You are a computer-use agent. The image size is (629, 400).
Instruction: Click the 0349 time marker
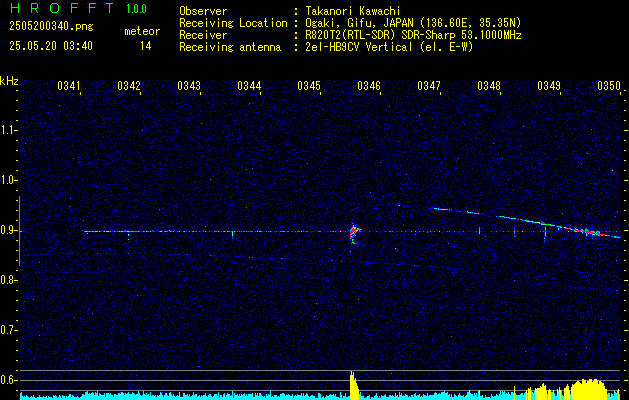pos(549,86)
